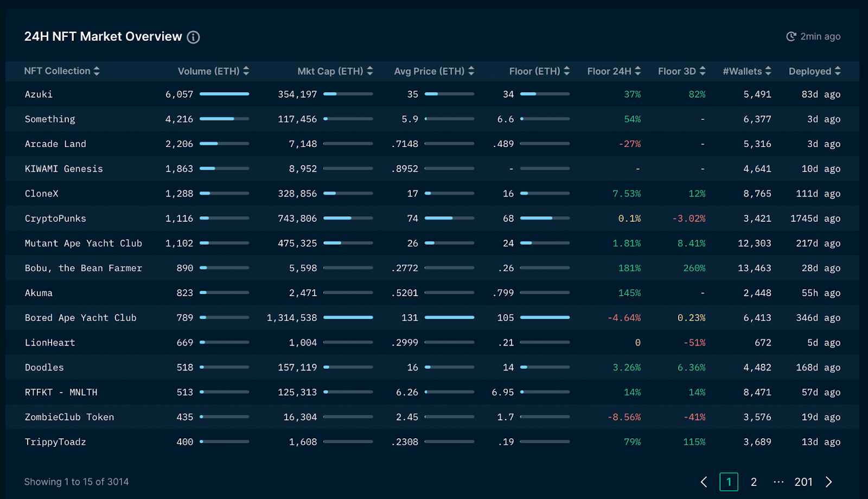Click CryptoPunks deployed value 1745d ago

pos(815,219)
